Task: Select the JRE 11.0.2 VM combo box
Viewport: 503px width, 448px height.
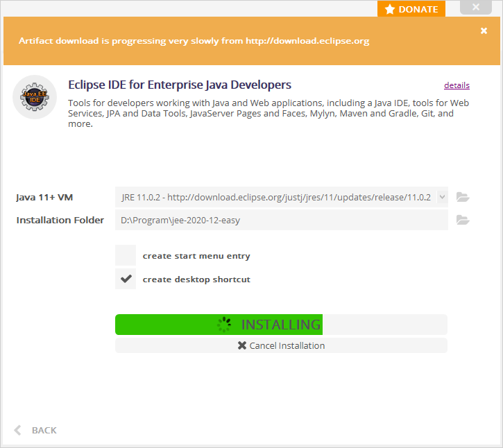Action: click(282, 197)
